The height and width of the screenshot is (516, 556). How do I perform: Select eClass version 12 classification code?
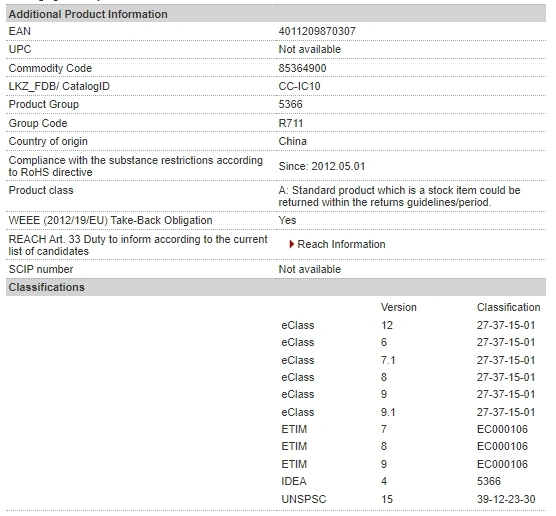pyautogui.click(x=506, y=325)
